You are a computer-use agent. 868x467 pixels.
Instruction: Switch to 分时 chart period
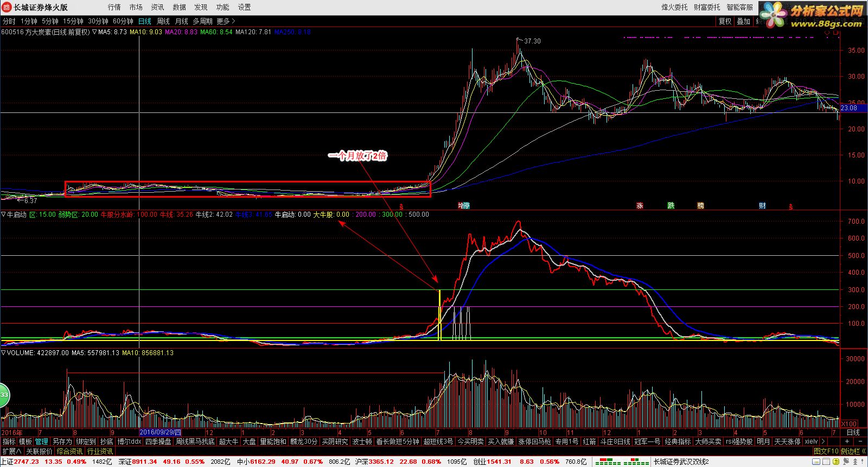(9, 21)
